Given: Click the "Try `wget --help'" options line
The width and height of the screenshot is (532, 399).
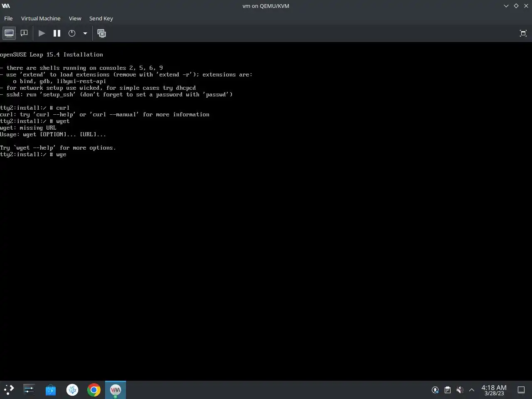Looking at the screenshot, I should click(58, 148).
